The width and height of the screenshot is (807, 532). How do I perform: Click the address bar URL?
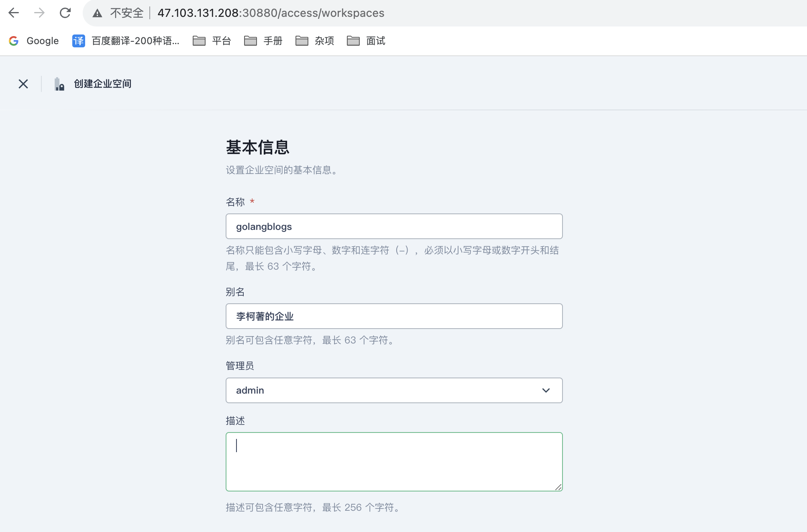coord(271,13)
